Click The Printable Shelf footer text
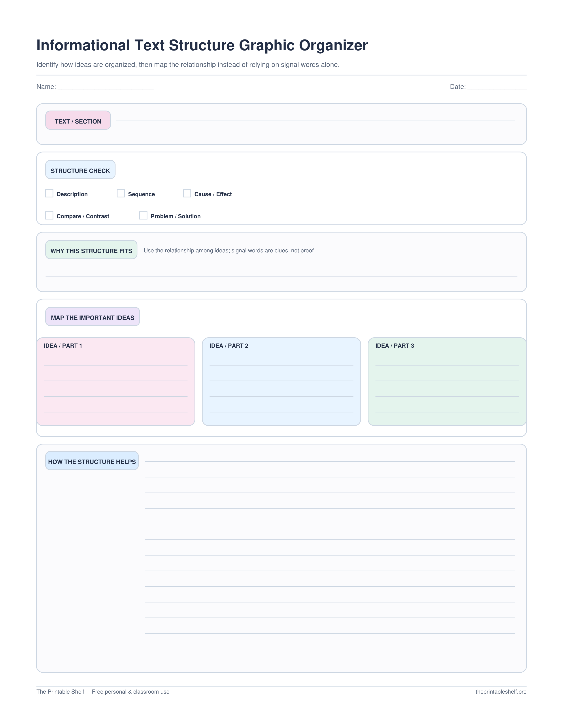 (60, 692)
